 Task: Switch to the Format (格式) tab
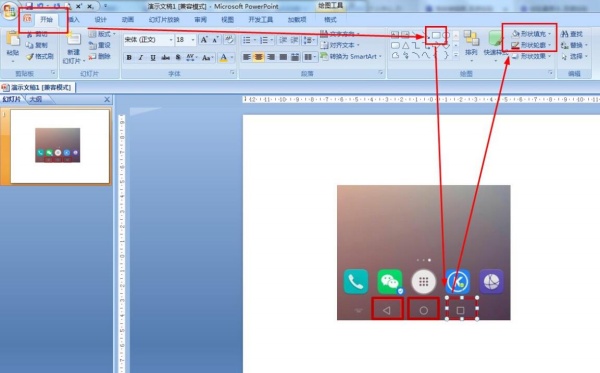pos(330,20)
